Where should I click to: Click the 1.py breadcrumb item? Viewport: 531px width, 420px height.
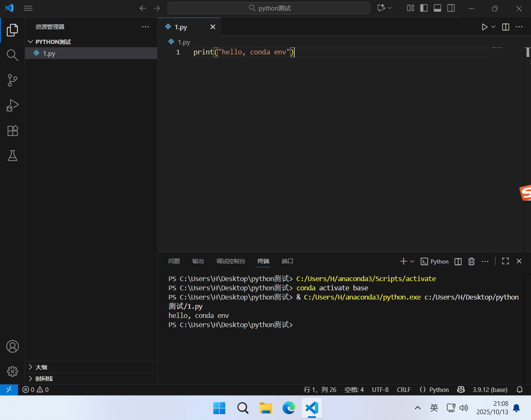click(179, 42)
